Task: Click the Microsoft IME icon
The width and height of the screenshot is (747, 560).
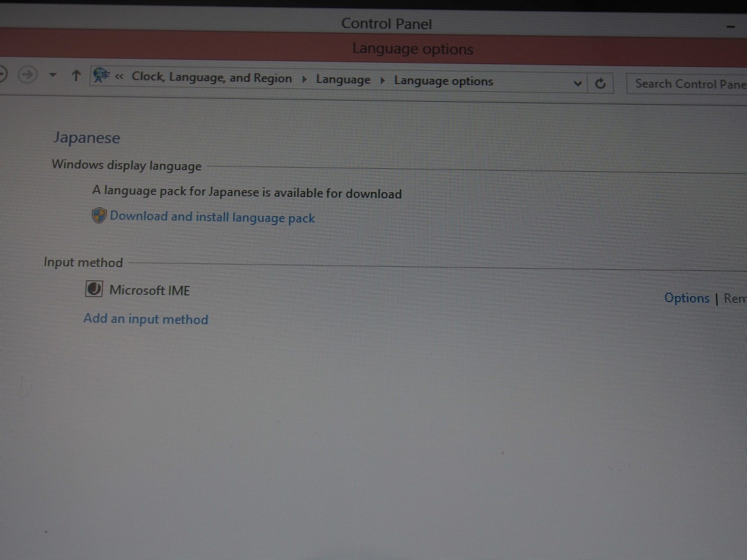Action: 94,288
